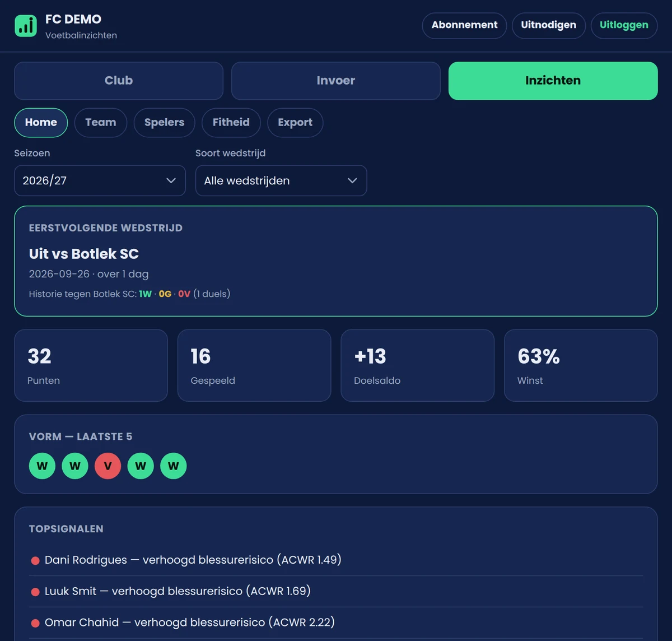Viewport: 672px width, 641px height.
Task: Click the red dot beside Luuk Smit
Action: tap(35, 592)
